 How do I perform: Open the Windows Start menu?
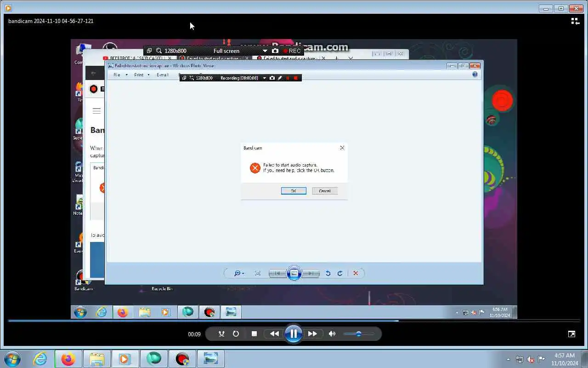12,358
